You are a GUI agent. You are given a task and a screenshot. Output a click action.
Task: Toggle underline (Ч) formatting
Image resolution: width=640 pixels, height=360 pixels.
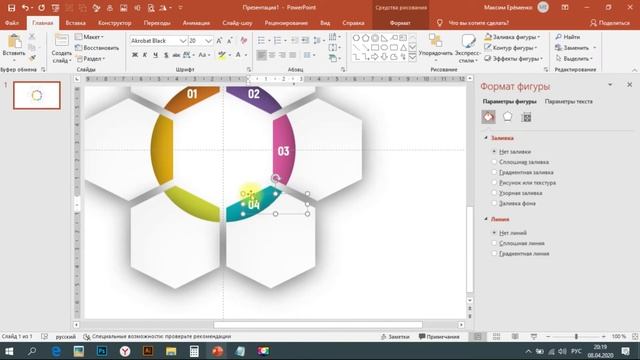coord(156,55)
